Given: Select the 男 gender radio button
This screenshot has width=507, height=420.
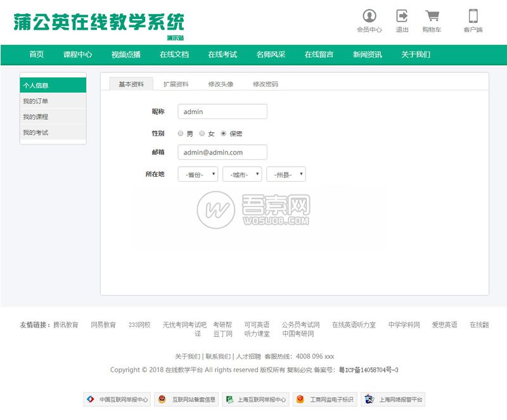Looking at the screenshot, I should (180, 134).
